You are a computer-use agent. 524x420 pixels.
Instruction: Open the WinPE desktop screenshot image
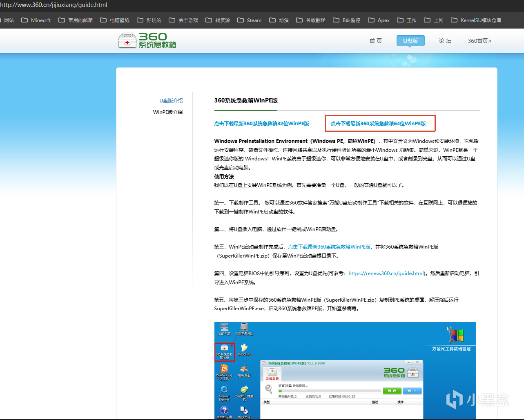[x=345, y=371]
